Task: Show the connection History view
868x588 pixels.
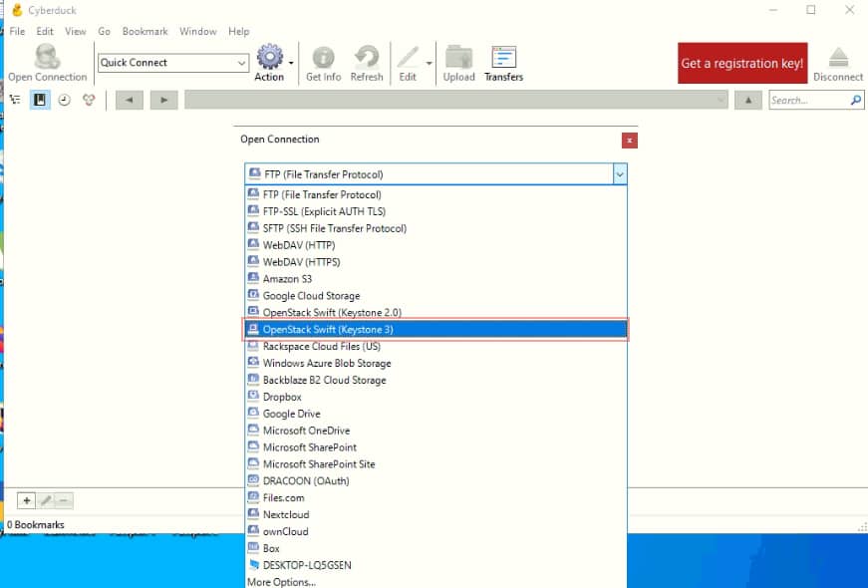Action: coord(65,100)
